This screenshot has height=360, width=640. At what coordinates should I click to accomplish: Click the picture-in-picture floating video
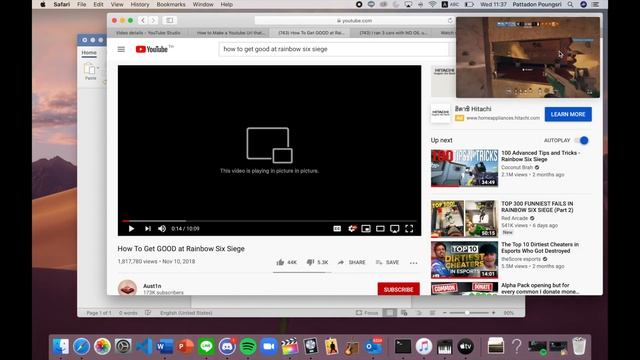pos(528,57)
